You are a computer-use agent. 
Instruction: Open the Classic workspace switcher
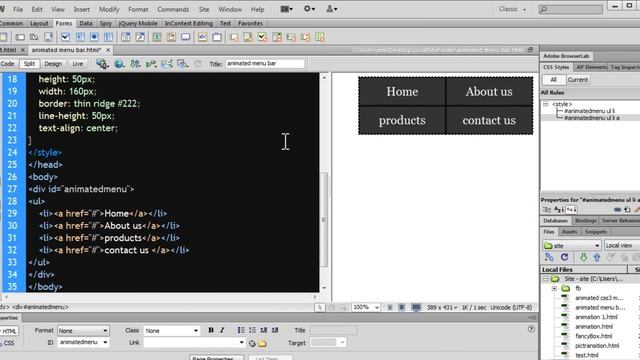click(x=512, y=9)
